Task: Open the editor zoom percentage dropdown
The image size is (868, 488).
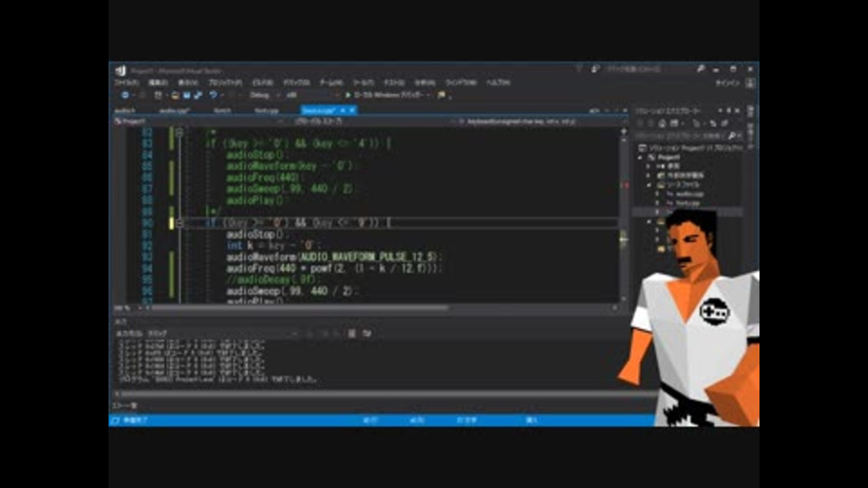Action: point(127,307)
